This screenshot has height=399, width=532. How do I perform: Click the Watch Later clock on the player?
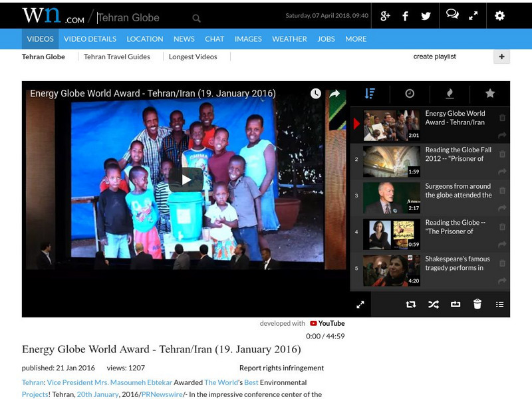point(315,94)
